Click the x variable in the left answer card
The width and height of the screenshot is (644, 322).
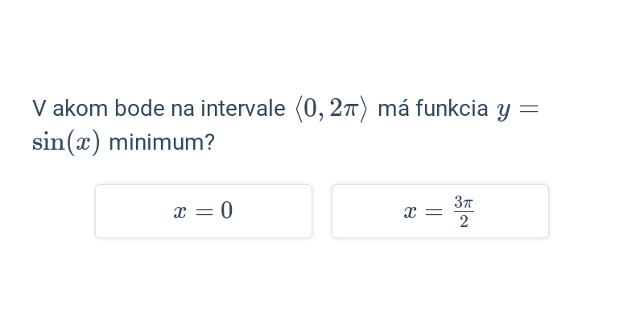(180, 213)
